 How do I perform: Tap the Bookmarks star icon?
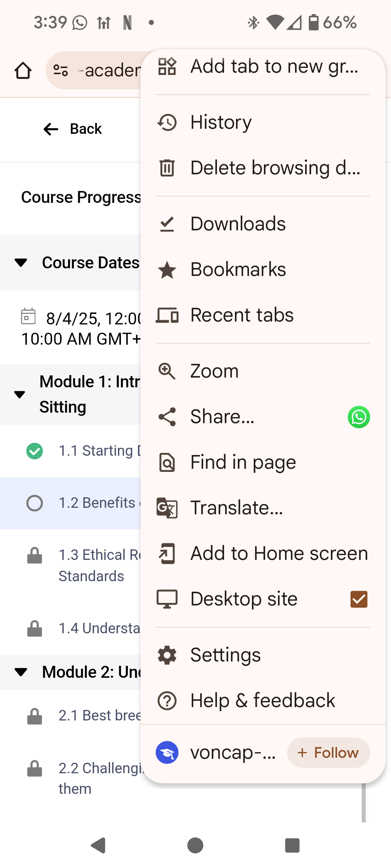coord(167,270)
